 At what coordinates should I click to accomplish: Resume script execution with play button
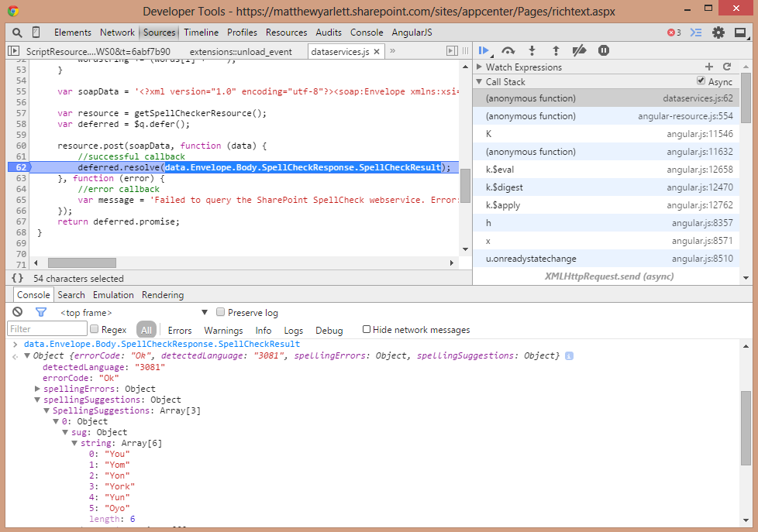tap(484, 50)
